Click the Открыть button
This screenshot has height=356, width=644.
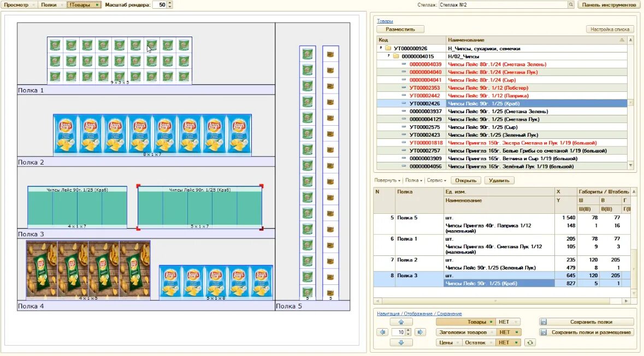(x=465, y=180)
